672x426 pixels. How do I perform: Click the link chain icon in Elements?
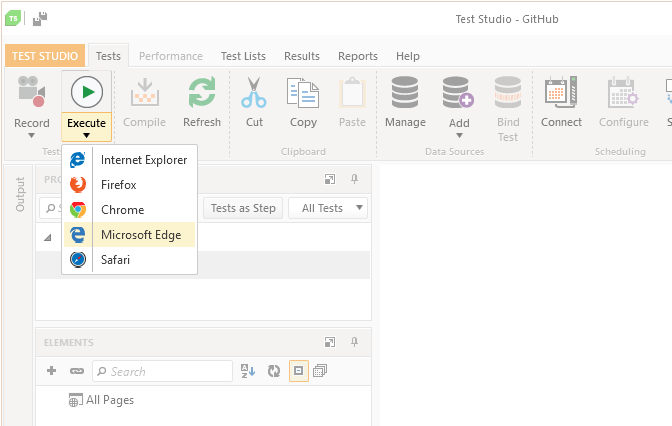[x=77, y=371]
